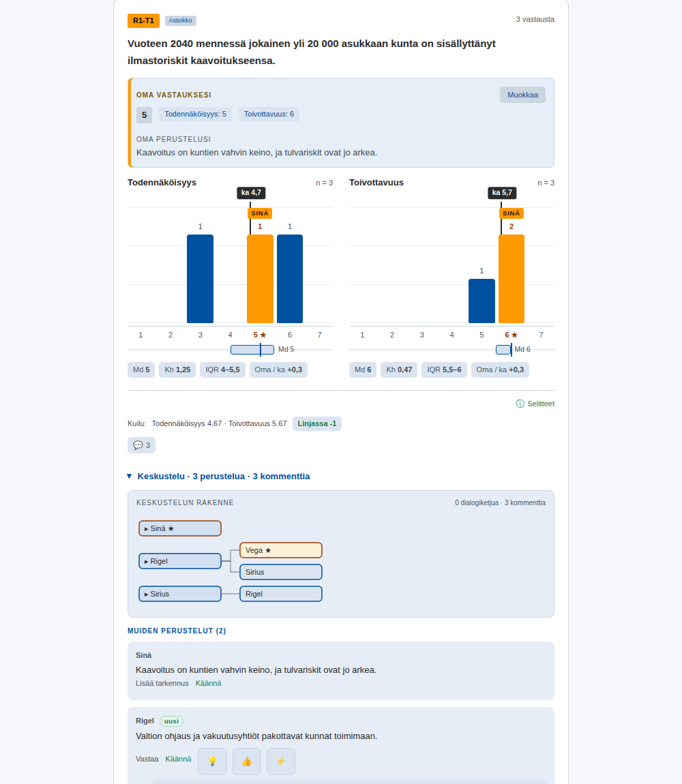
Task: Give a thumbs-up to Rigel's argument
Action: [247, 761]
